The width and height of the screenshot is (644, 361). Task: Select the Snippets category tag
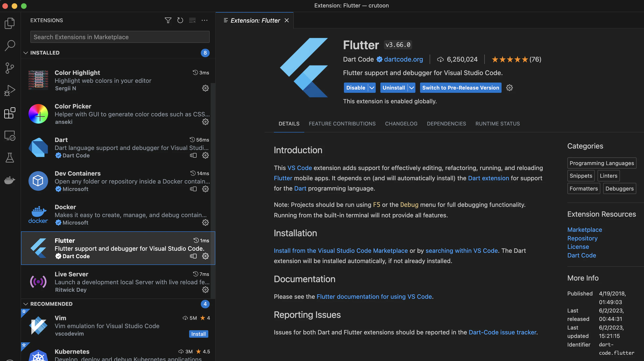[x=581, y=176]
